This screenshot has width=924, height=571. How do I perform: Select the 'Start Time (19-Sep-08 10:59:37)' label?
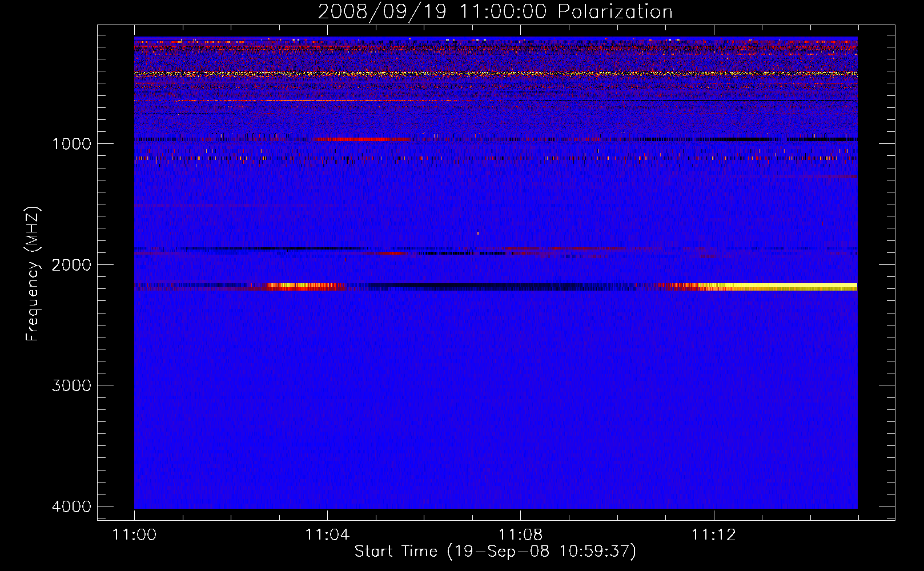pos(495,552)
